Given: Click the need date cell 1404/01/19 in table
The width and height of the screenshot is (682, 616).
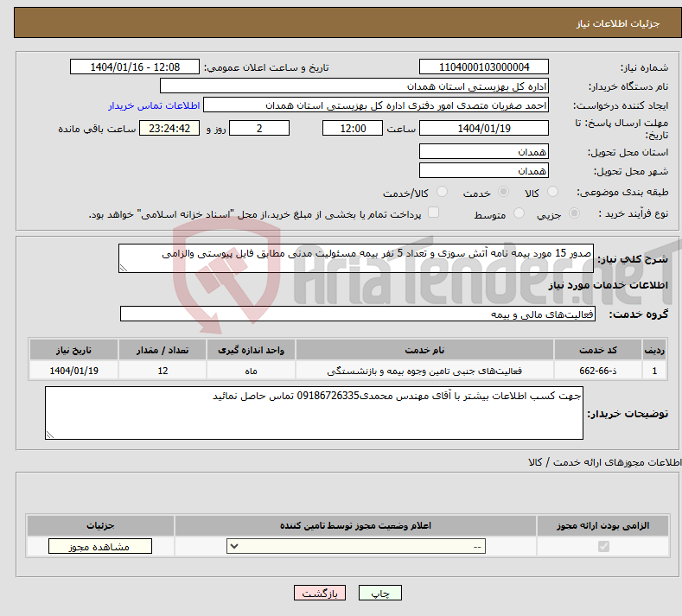Looking at the screenshot, I should (x=73, y=371).
